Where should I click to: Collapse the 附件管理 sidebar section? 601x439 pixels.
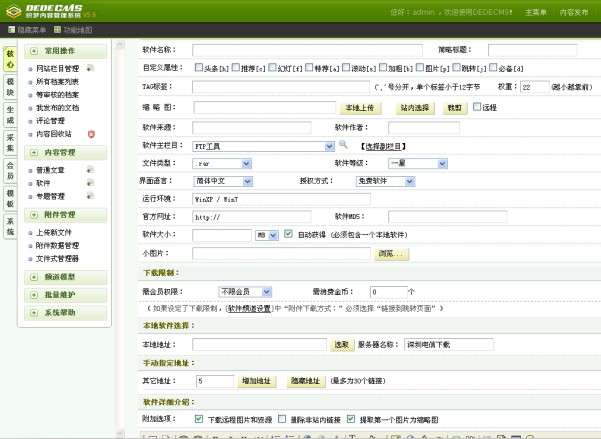coord(65,215)
